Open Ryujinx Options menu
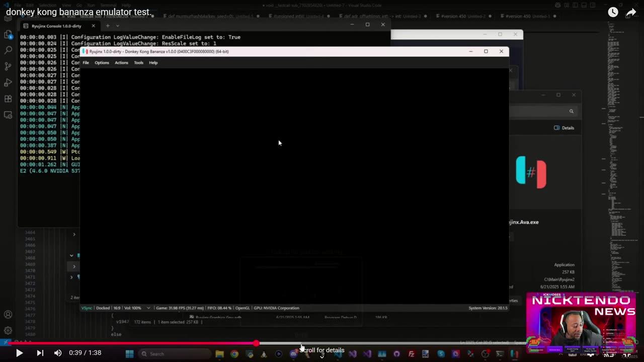 (102, 63)
